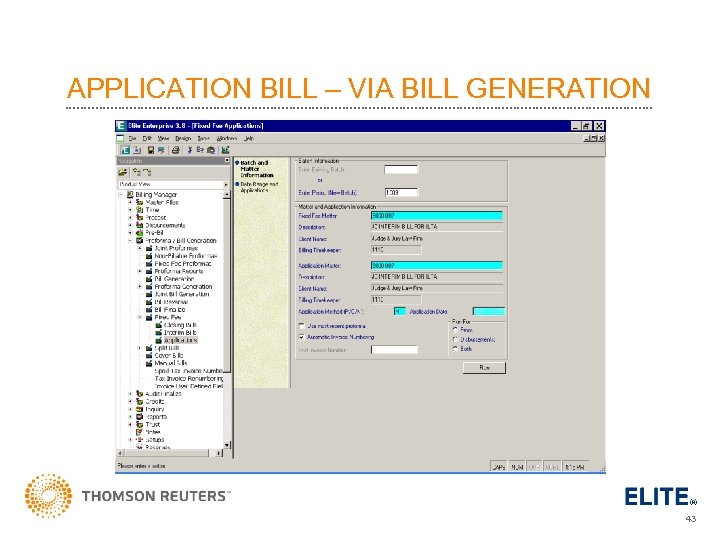This screenshot has height=540, width=720.
Task: Click the Print toolbar icon
Action: (175, 150)
